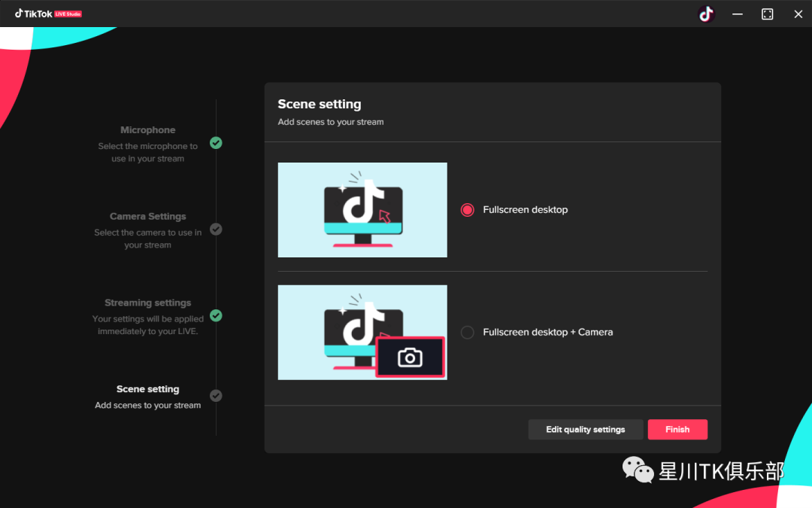Click the green checkmark beside Microphone

[216, 143]
